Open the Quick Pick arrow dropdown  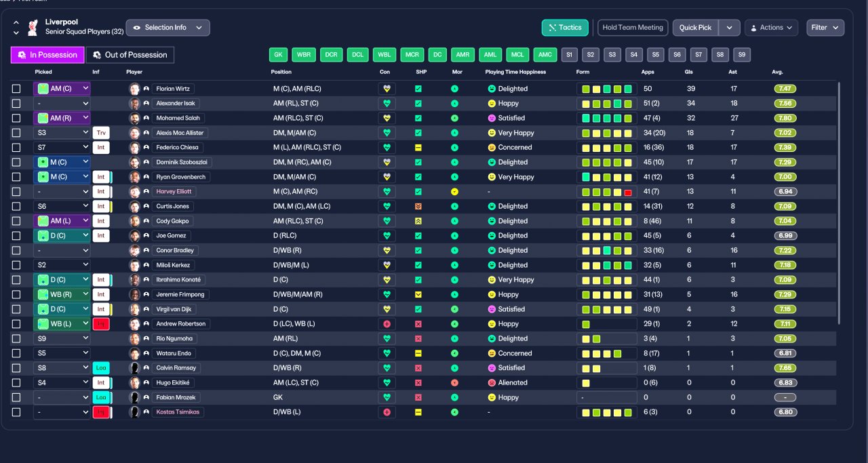click(729, 28)
